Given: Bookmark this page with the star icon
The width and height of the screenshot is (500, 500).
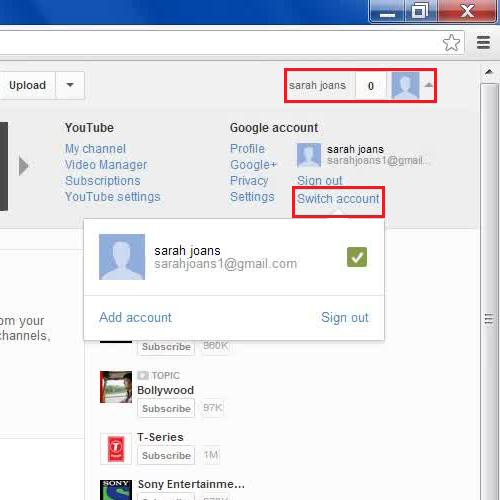Looking at the screenshot, I should pyautogui.click(x=451, y=43).
